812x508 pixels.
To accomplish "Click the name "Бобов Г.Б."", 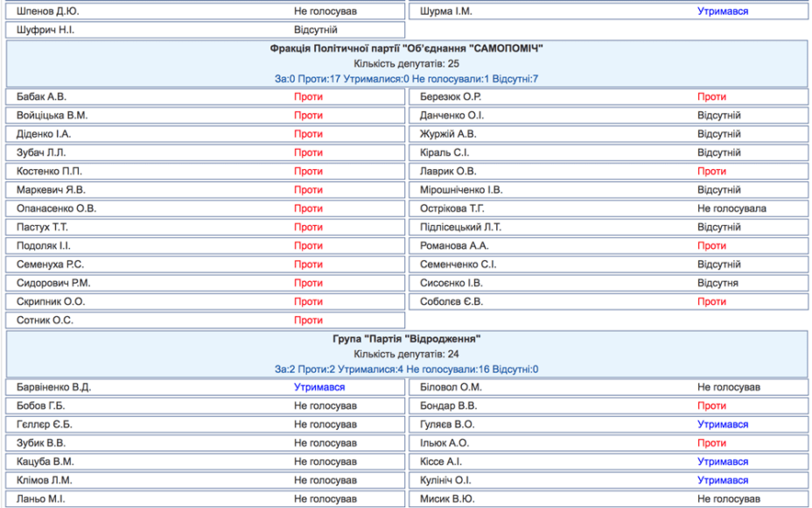I will pyautogui.click(x=40, y=406).
